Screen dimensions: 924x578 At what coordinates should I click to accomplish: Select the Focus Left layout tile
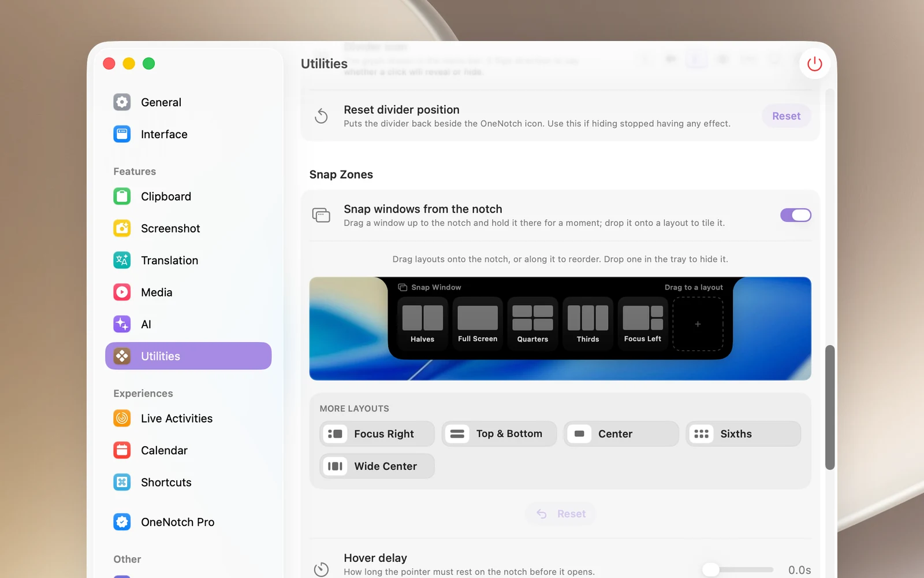pos(643,324)
